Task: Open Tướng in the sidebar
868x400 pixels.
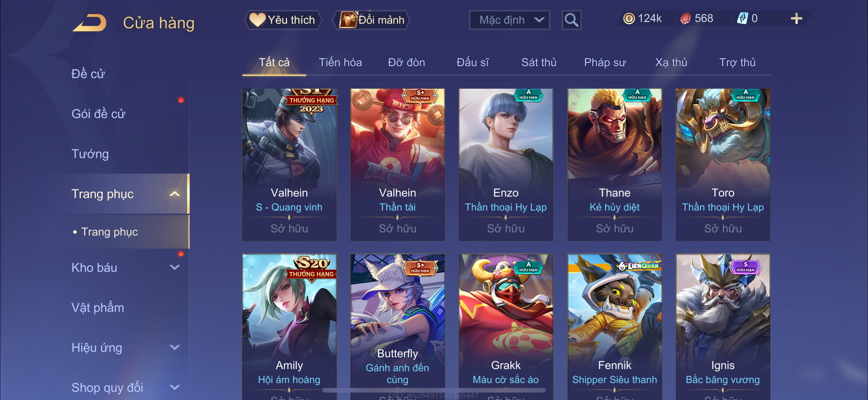Action: click(90, 154)
